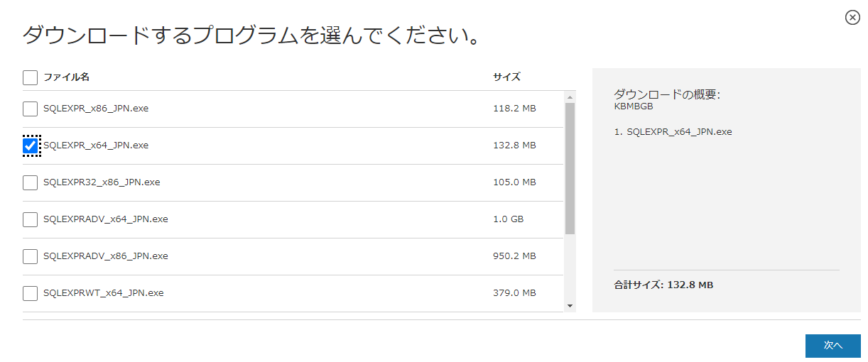Click the SQLEXPRWT_x64_JPN.exe file name label
The image size is (868, 362).
[103, 293]
